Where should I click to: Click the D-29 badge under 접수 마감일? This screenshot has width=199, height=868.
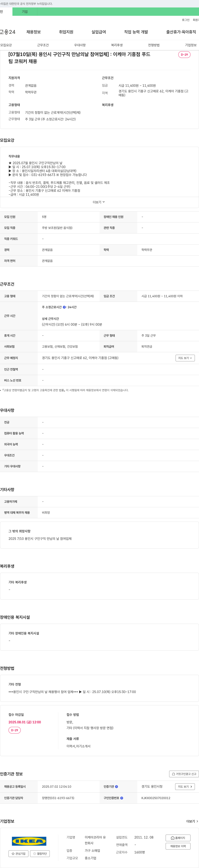[x=15, y=730]
